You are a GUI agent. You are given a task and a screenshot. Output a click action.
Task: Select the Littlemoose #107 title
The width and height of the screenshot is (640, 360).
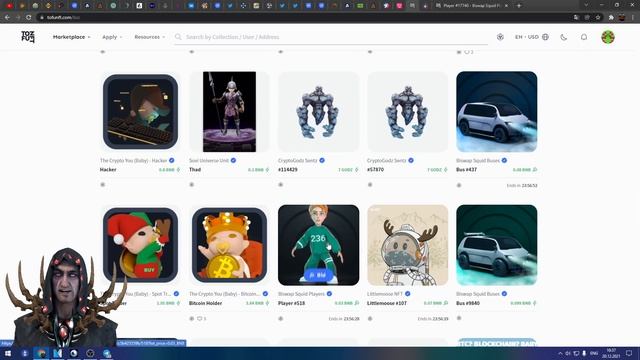pos(387,303)
